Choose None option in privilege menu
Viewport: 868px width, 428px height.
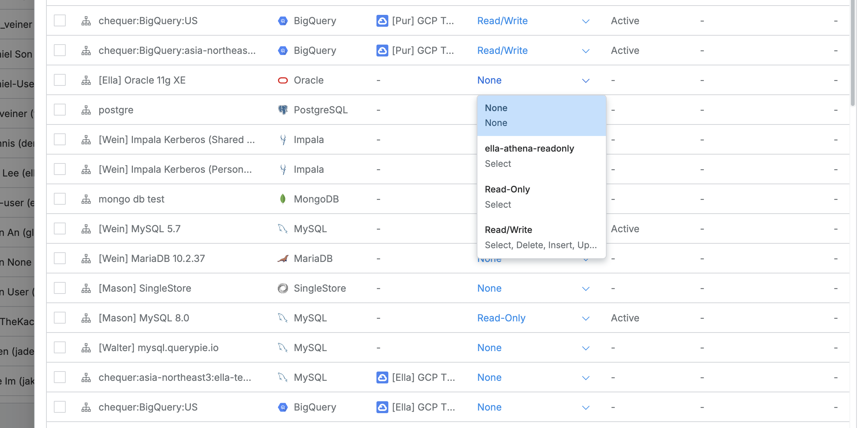point(542,116)
